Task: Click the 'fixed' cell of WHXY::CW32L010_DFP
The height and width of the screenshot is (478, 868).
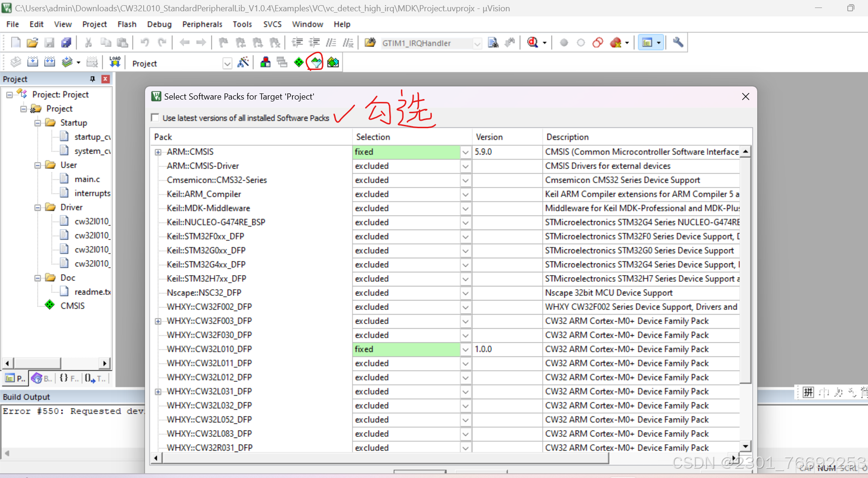Action: point(407,349)
